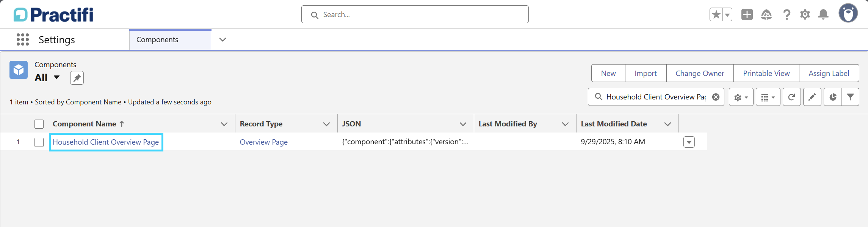The width and height of the screenshot is (868, 227).
Task: Open the Setup gear icon in header
Action: pyautogui.click(x=805, y=15)
